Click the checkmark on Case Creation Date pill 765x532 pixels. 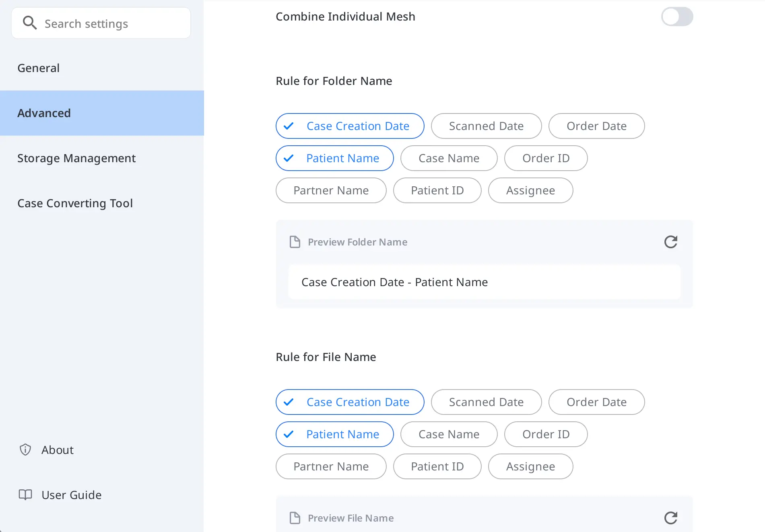pos(288,126)
